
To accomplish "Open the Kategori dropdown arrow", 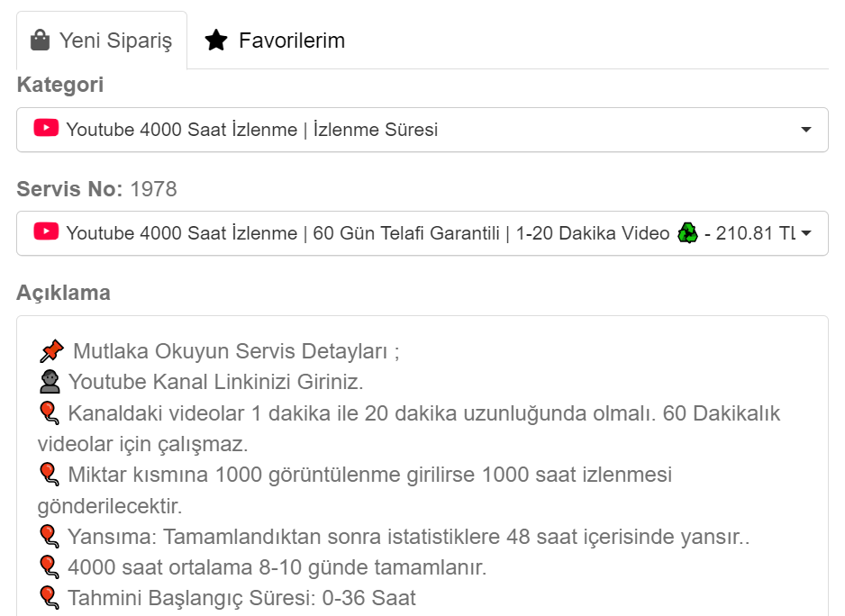I will [805, 130].
